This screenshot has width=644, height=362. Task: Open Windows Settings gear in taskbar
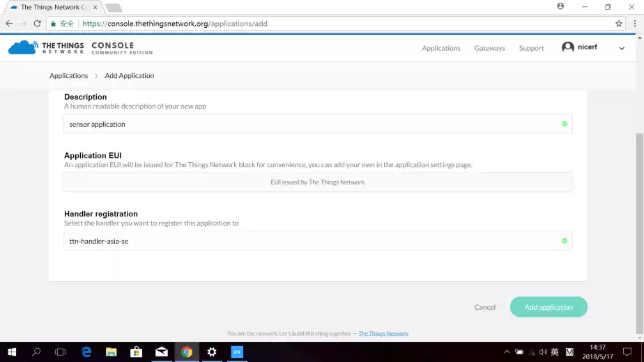tap(212, 352)
